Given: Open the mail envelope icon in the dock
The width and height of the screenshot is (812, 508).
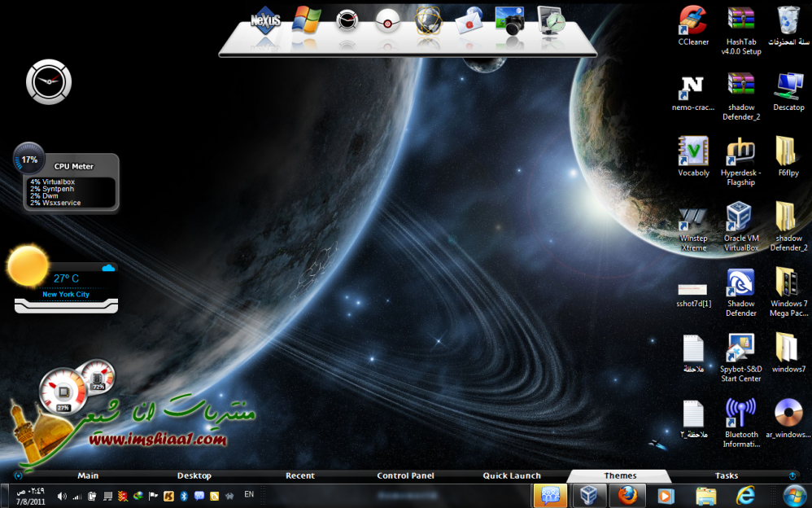Looking at the screenshot, I should coord(469,20).
